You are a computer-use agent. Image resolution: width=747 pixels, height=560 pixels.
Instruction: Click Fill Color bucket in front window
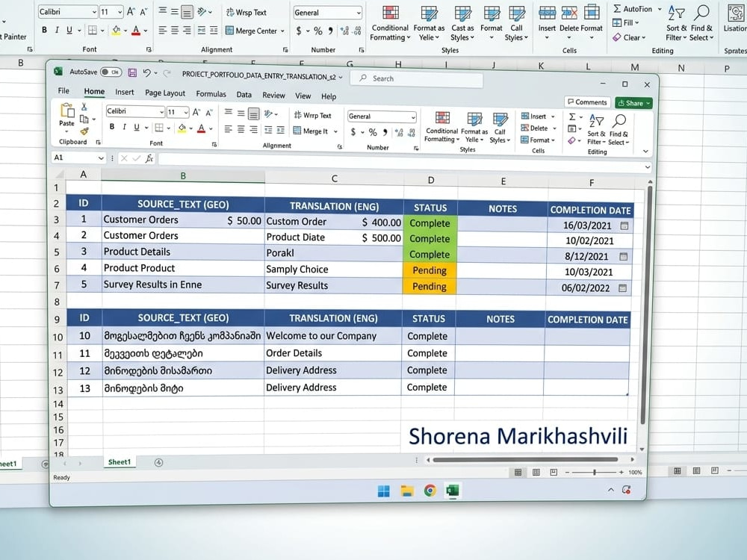click(182, 128)
